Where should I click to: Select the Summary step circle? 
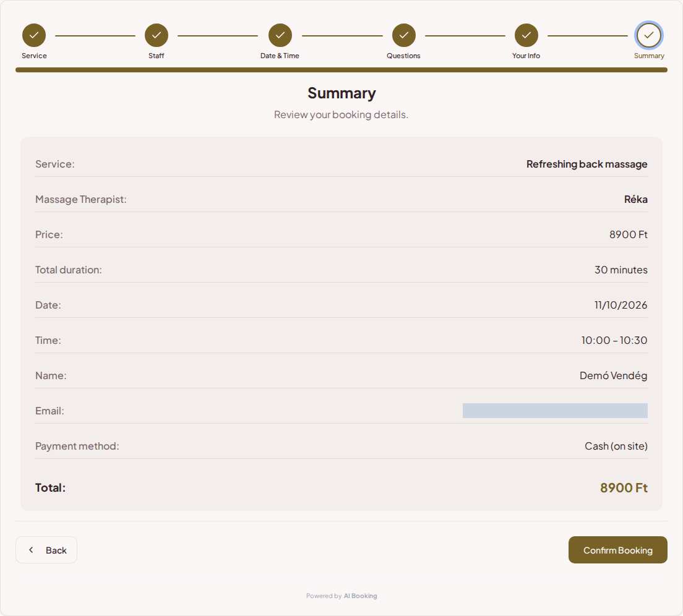[x=648, y=35]
